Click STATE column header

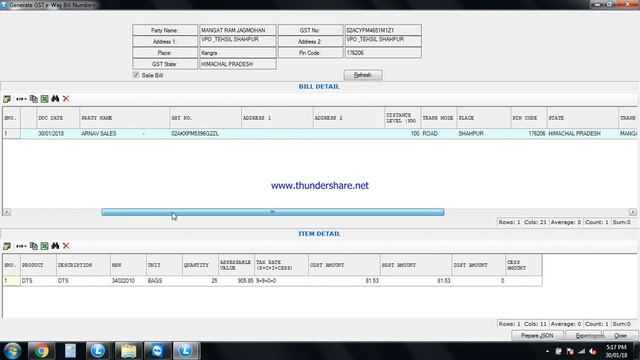(x=582, y=118)
